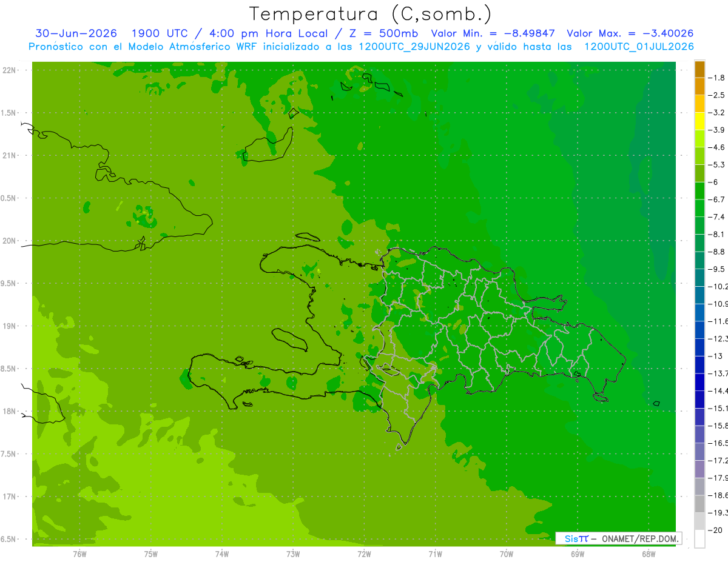Click the '9.5N' latitude label

(x=9, y=284)
